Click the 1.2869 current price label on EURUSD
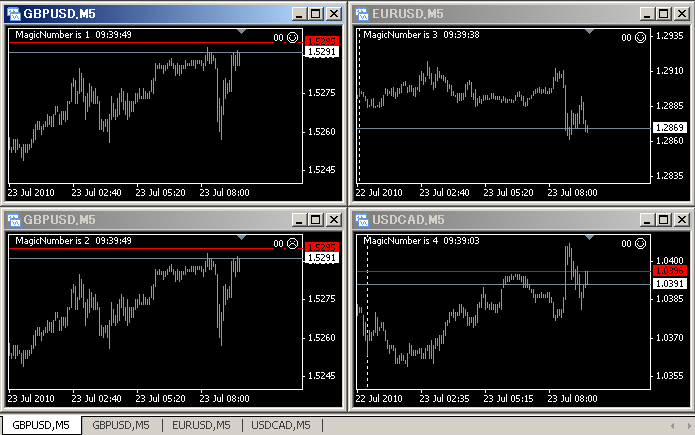The image size is (695, 435). [670, 128]
